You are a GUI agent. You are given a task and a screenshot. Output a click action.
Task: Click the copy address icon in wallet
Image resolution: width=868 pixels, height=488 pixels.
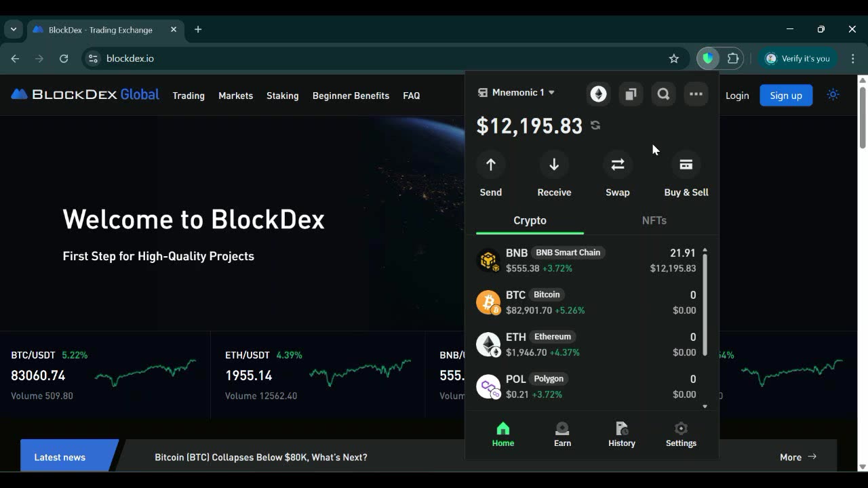coord(631,94)
